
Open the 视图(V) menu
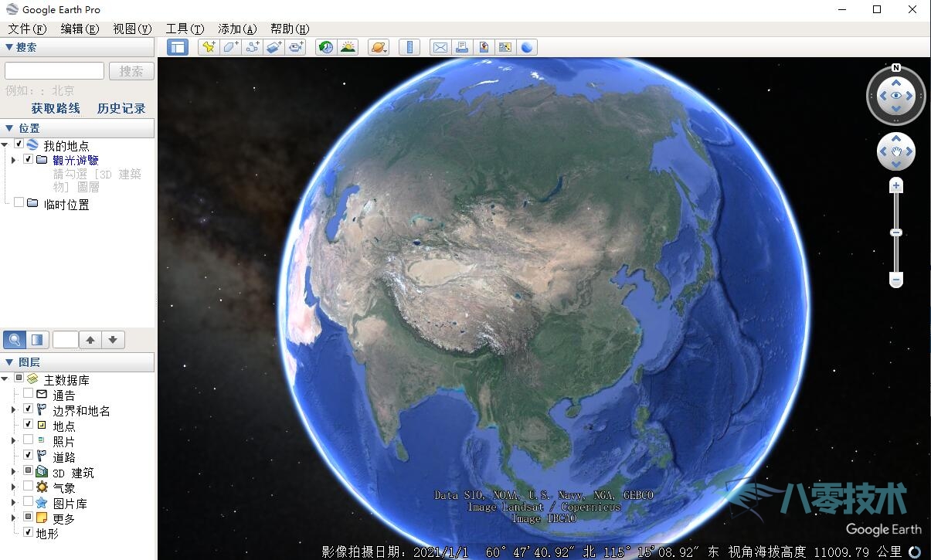tap(132, 29)
